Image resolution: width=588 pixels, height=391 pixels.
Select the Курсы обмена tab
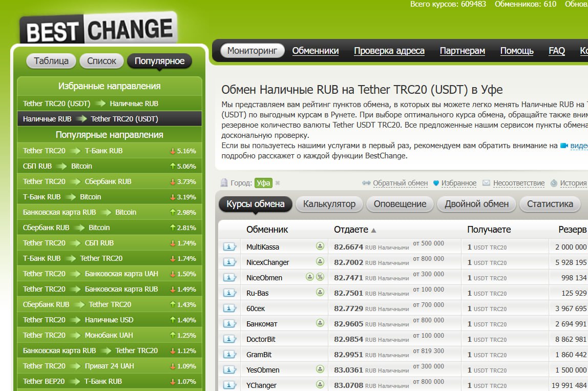(256, 204)
